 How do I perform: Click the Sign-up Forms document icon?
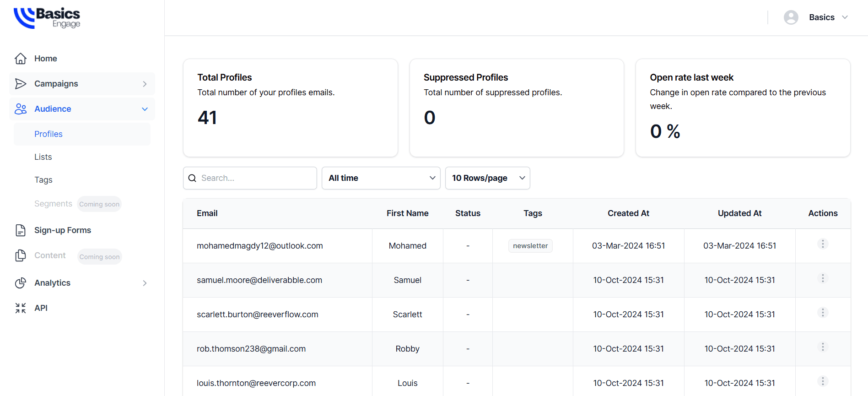(21, 230)
